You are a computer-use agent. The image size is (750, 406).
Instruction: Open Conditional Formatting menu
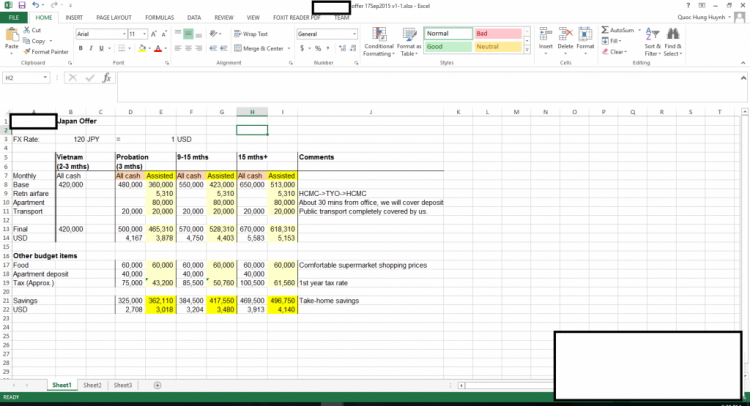[x=379, y=42]
